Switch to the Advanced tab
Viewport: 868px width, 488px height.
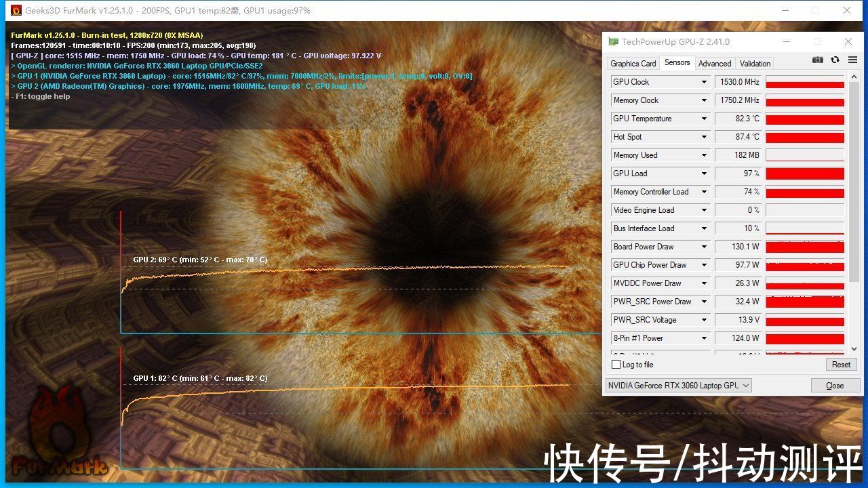(x=715, y=64)
